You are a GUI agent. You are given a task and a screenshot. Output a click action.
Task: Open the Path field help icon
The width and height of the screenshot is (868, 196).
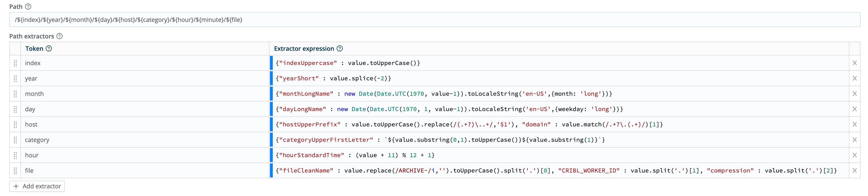28,7
